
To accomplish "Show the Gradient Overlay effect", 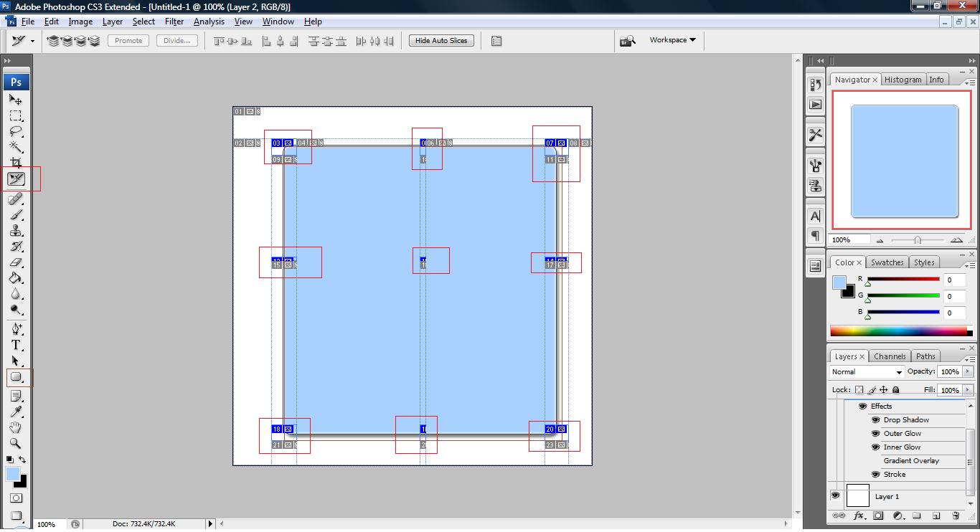I will [x=875, y=461].
